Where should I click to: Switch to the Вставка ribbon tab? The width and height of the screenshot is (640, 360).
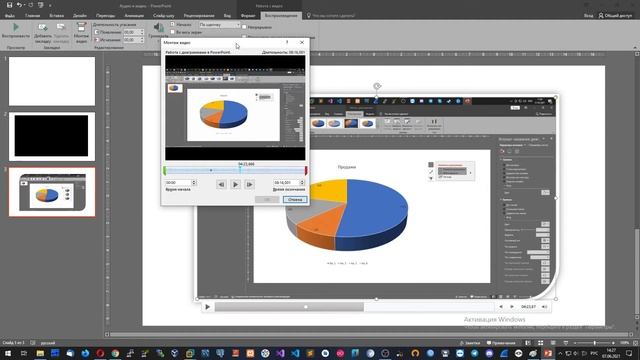pos(56,16)
